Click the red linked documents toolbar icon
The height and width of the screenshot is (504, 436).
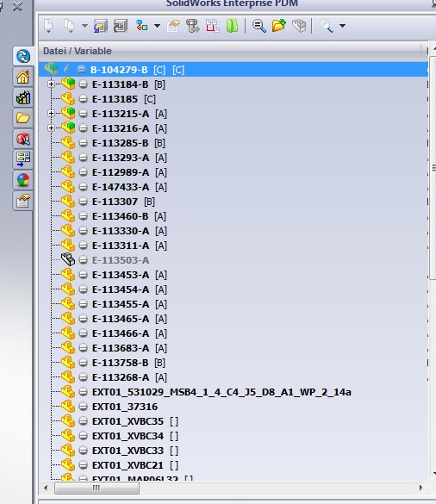pos(213,26)
